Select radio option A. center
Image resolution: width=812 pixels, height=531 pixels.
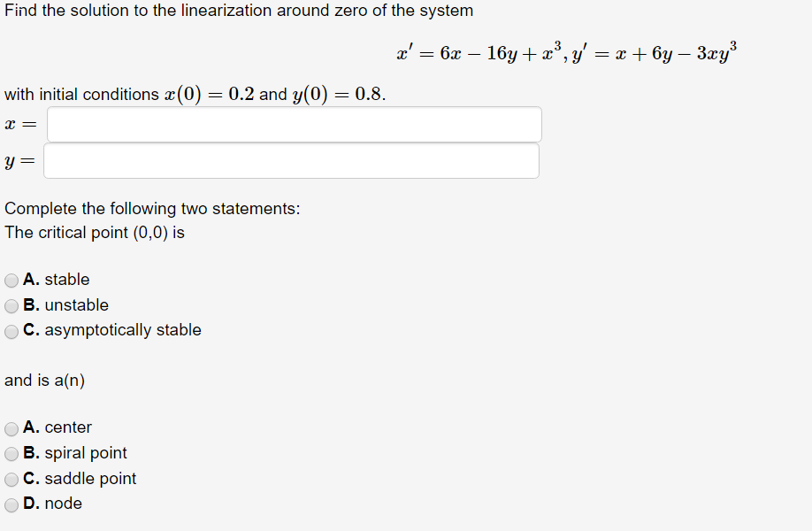click(11, 427)
